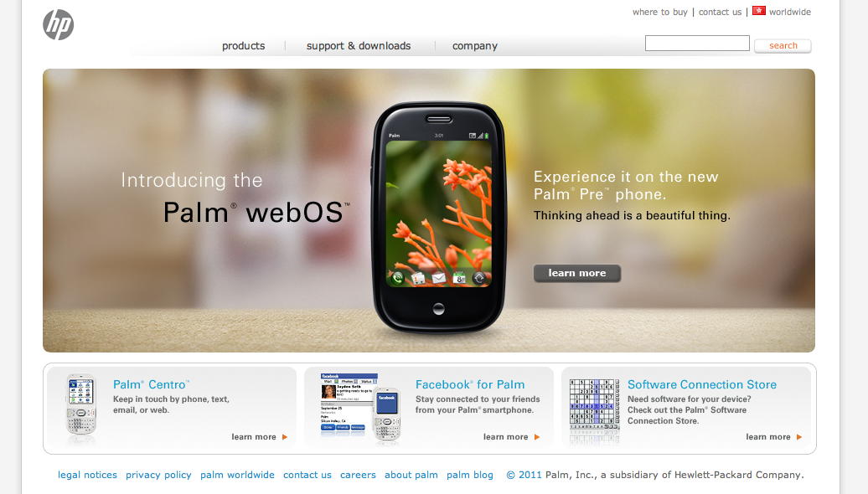Click the HP logo icon
The image size is (868, 494).
[58, 25]
